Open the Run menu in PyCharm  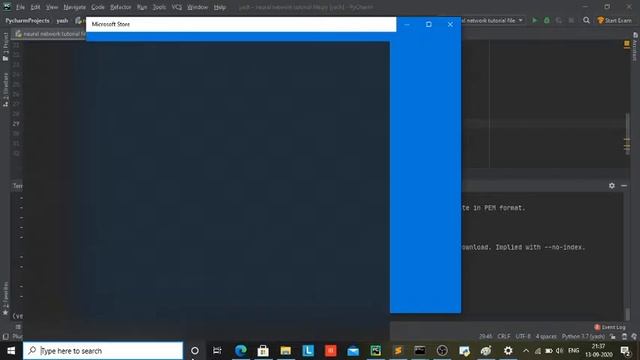142,7
